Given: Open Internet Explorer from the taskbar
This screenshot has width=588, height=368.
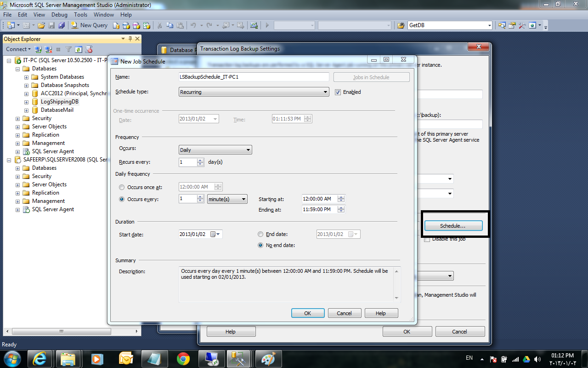Looking at the screenshot, I should tap(40, 358).
